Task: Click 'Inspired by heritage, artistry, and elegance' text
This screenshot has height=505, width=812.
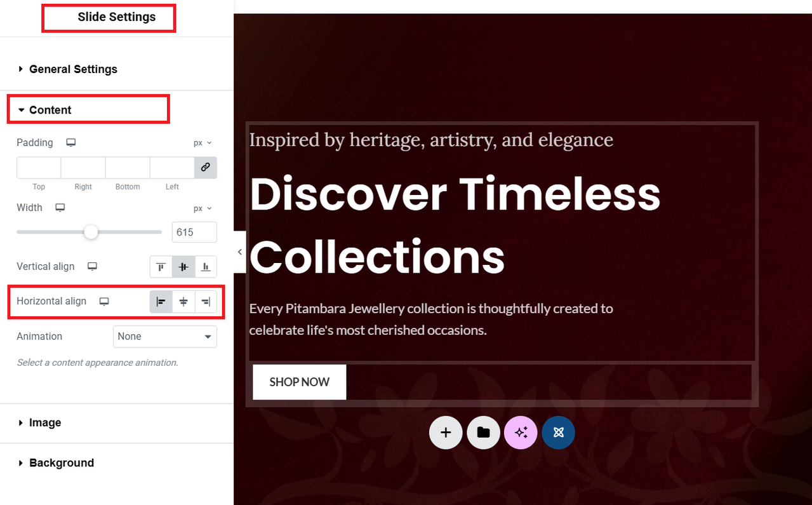Action: pos(431,140)
